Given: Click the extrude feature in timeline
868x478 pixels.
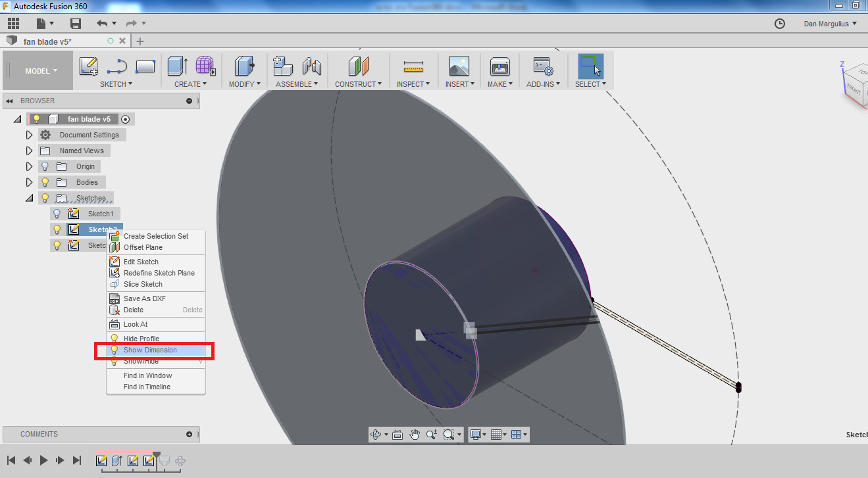Looking at the screenshot, I should (117, 461).
